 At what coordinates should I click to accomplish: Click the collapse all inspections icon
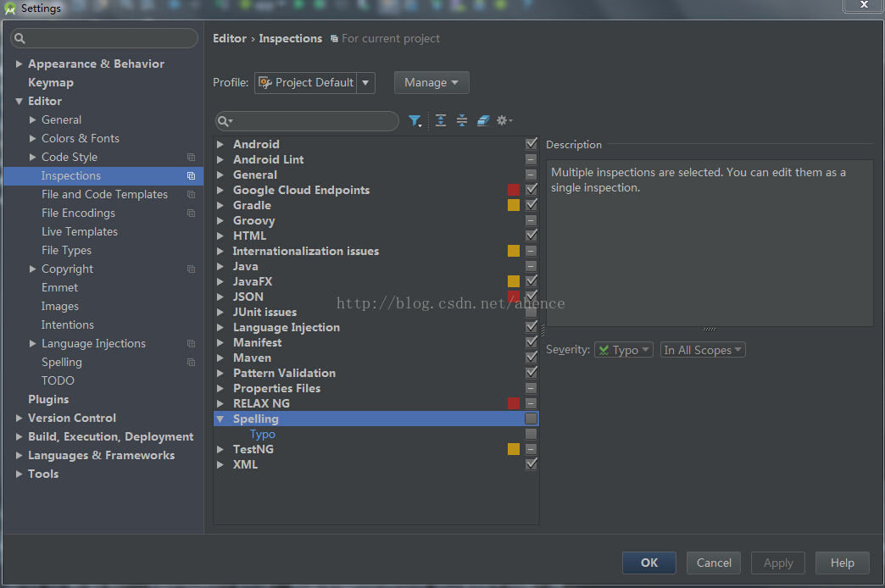[462, 120]
